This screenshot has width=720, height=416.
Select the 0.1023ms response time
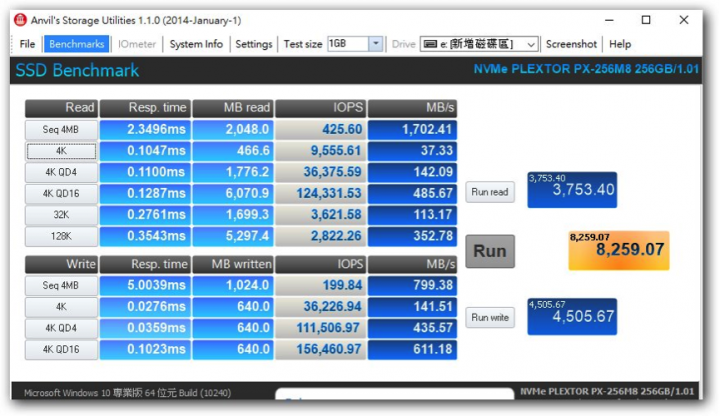[x=145, y=349]
